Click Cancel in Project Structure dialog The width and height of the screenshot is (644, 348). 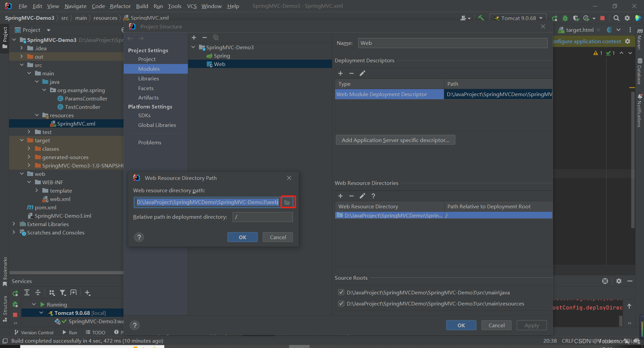[x=496, y=325]
